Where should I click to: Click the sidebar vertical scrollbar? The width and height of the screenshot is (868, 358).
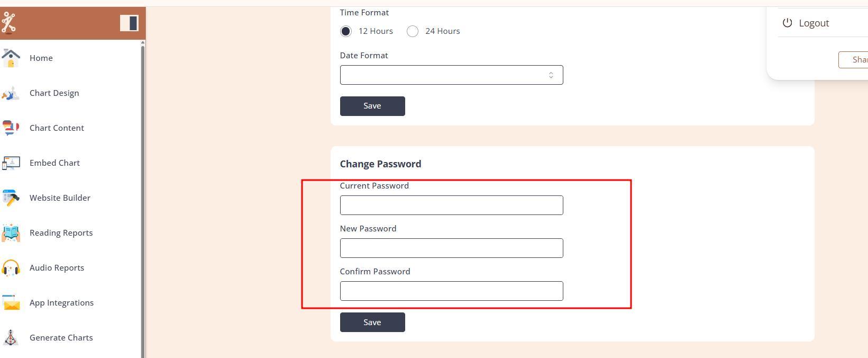pyautogui.click(x=143, y=201)
